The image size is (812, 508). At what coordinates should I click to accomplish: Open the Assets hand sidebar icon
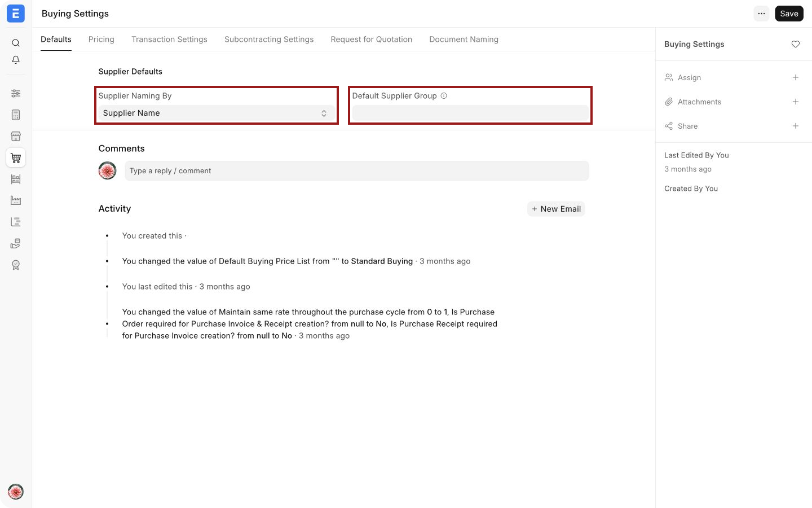16,243
